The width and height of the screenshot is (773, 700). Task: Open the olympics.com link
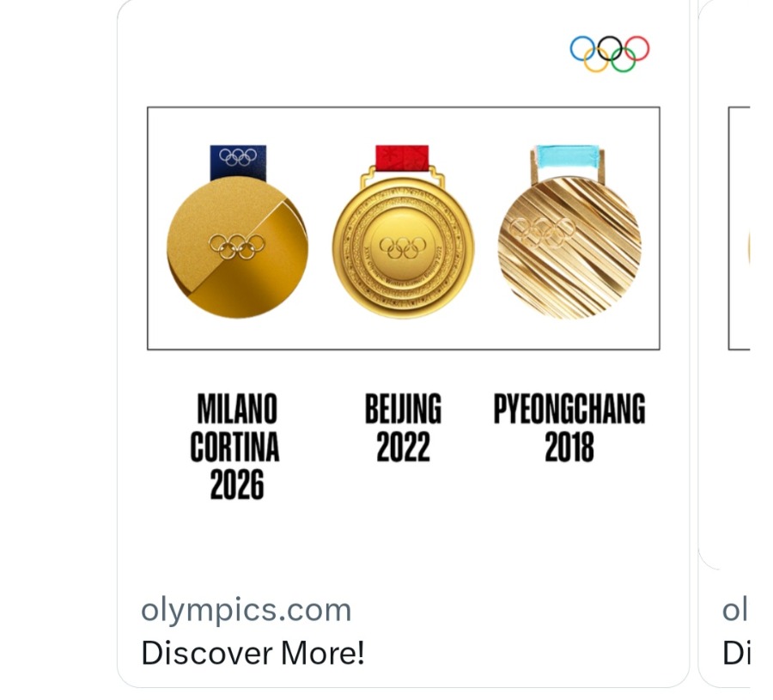click(x=246, y=610)
